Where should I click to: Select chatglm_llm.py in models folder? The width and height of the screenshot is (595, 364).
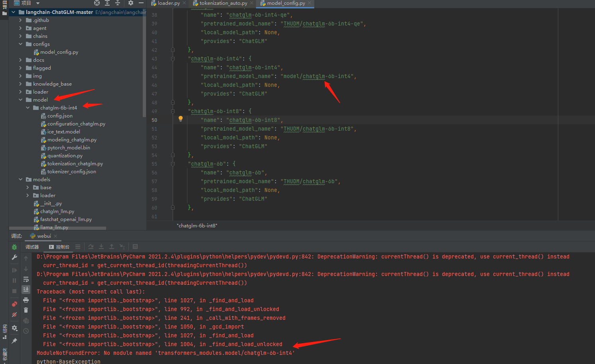[54, 211]
